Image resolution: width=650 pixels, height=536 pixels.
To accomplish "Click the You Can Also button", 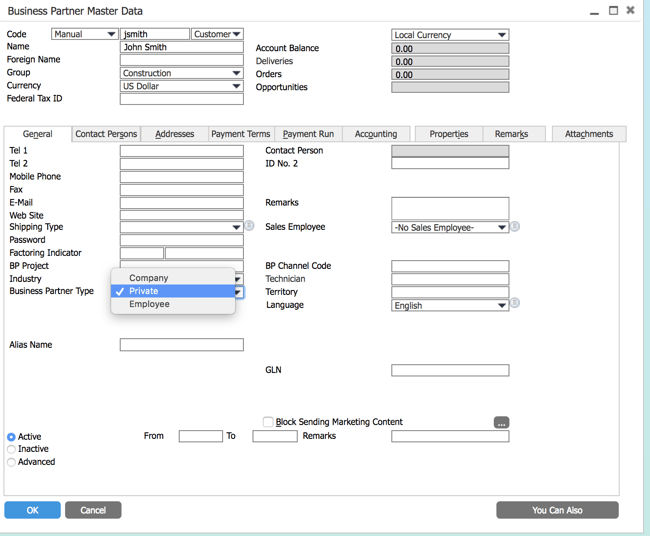I will coord(557,510).
